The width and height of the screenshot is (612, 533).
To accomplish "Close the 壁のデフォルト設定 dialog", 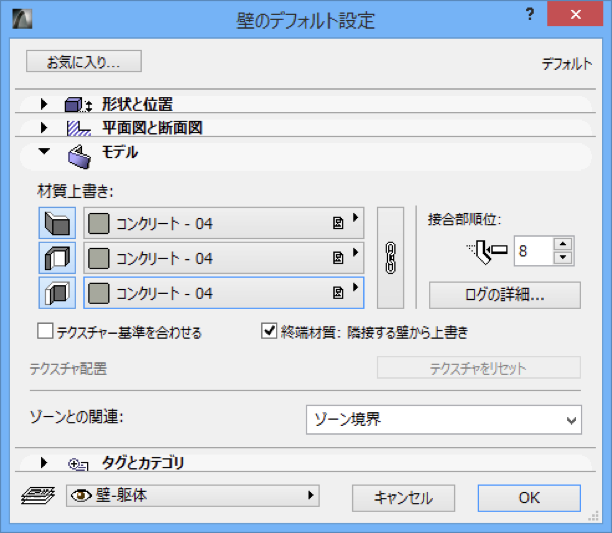I will pos(575,14).
